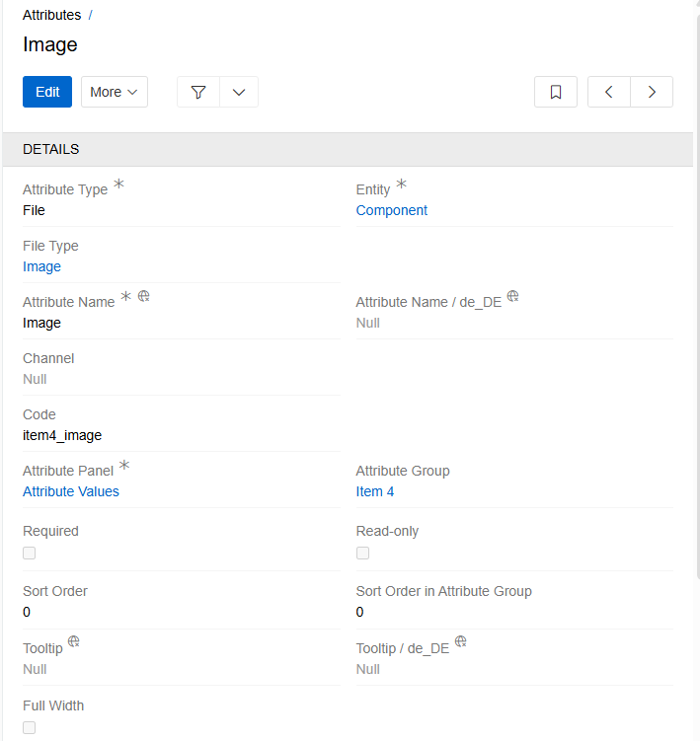
Task: Click the Sort Order value 0
Action: (27, 612)
